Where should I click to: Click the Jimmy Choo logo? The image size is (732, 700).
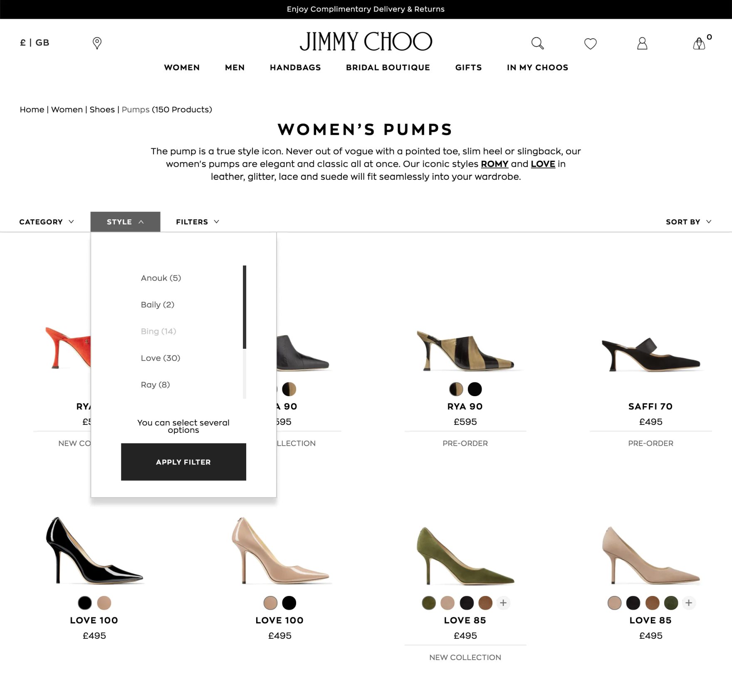tap(366, 42)
